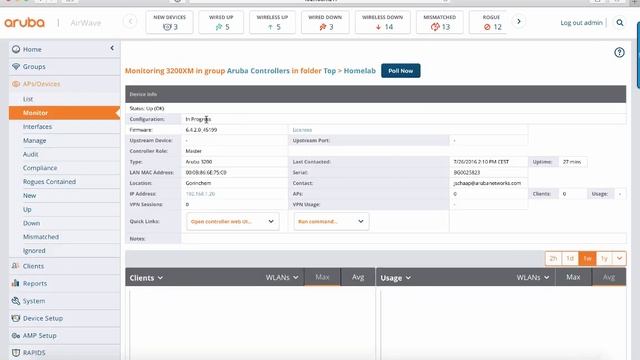Open the Licenses link

[302, 130]
